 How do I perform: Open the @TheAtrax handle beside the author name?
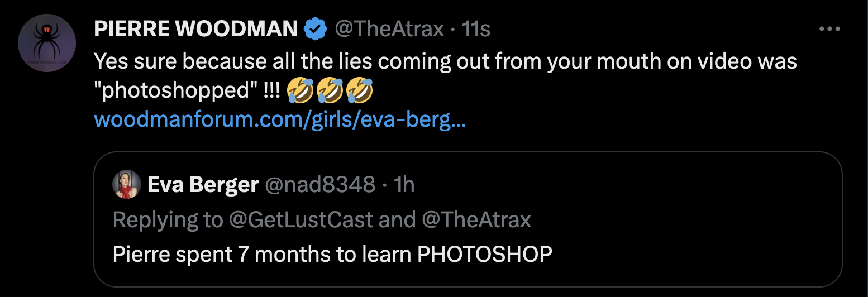[389, 29]
